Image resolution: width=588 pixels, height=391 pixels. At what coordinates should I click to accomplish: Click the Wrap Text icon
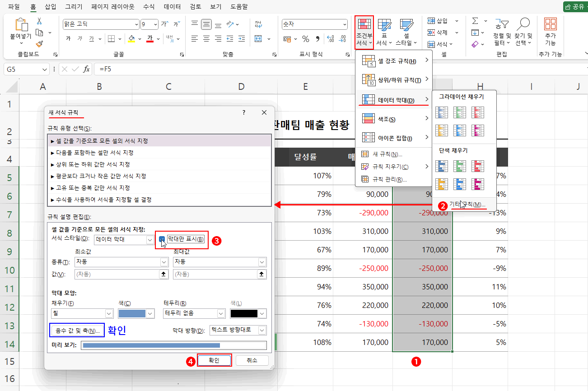(258, 24)
